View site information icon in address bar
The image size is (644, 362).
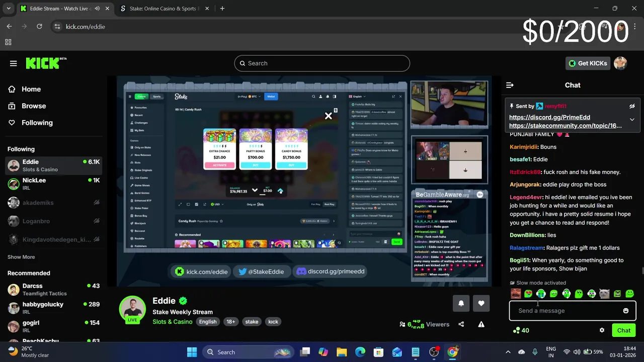[57, 27]
